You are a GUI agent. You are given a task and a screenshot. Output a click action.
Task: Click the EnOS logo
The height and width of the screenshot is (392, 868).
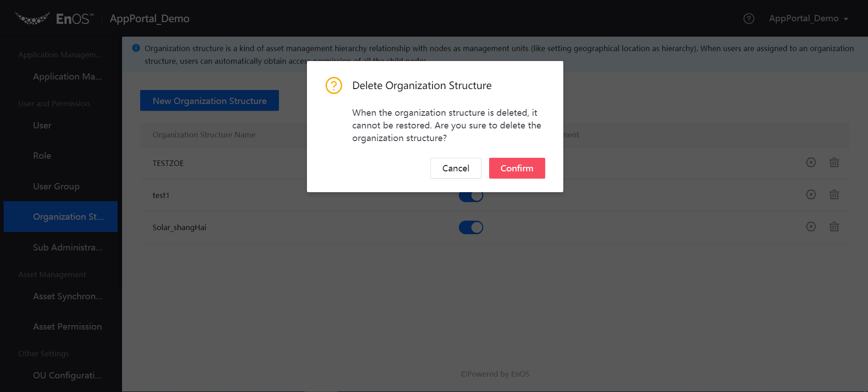54,19
